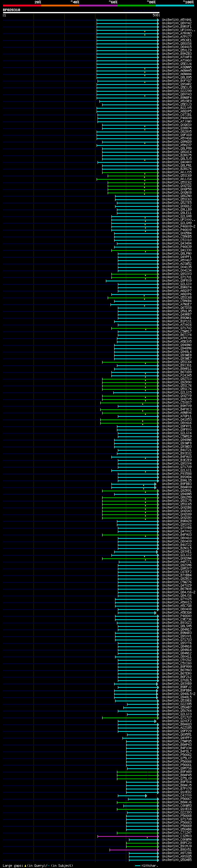The image size is (197, 868).
Task: Click the hit label UniRef100_Q9FUG9
Action: tap(176, 135)
